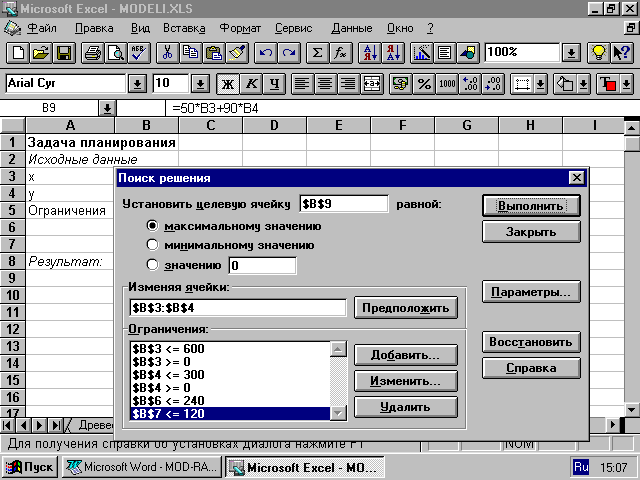640x480 pixels.
Task: Click Добавить... to add a constraint
Action: pyautogui.click(x=406, y=355)
